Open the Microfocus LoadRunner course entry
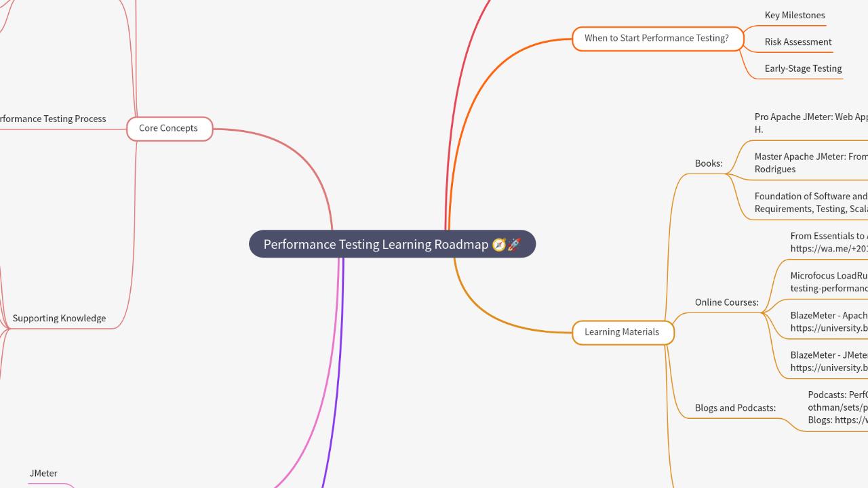 (x=829, y=282)
